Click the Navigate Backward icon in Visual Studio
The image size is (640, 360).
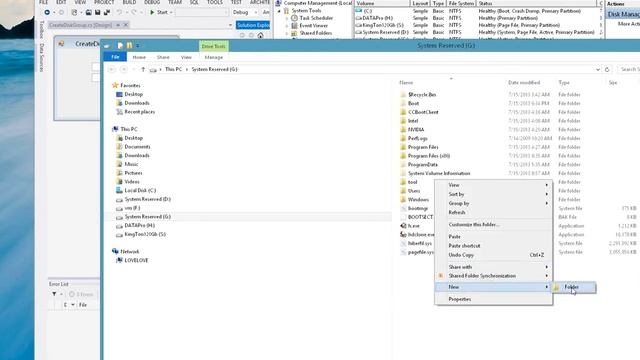[x=47, y=12]
